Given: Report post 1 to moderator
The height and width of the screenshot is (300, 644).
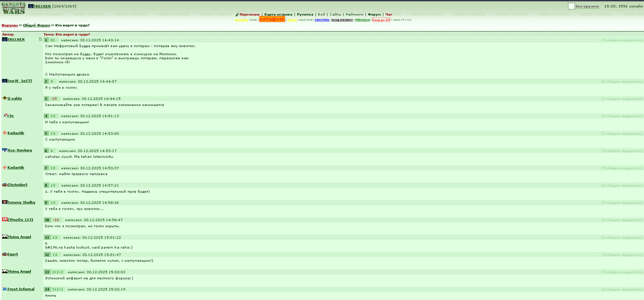Looking at the screenshot, I should [622, 40].
